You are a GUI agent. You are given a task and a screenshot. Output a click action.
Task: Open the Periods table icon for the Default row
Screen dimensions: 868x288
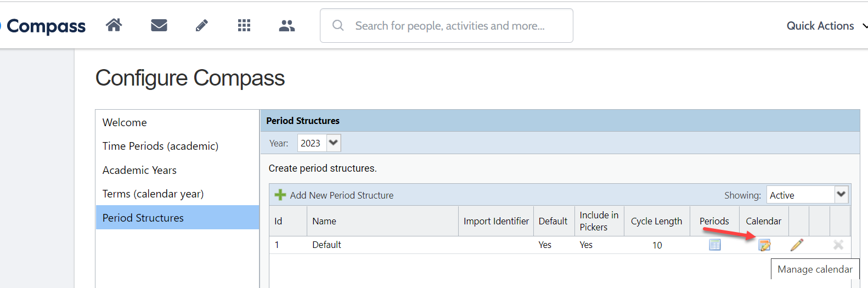[714, 245]
